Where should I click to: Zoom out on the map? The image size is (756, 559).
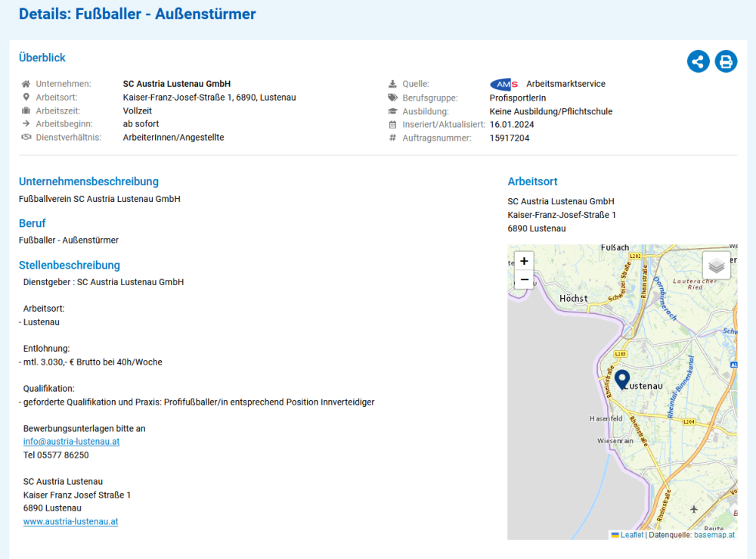(x=524, y=280)
